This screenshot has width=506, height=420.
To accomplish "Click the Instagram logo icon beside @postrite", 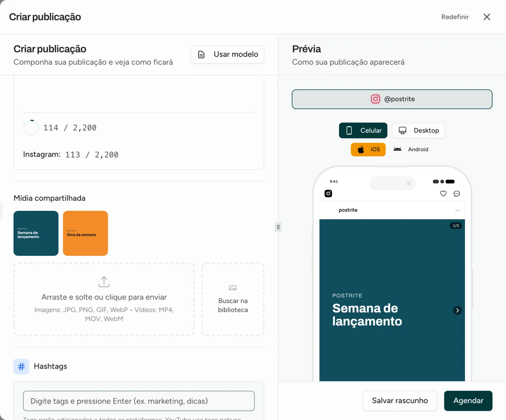I will click(x=375, y=99).
